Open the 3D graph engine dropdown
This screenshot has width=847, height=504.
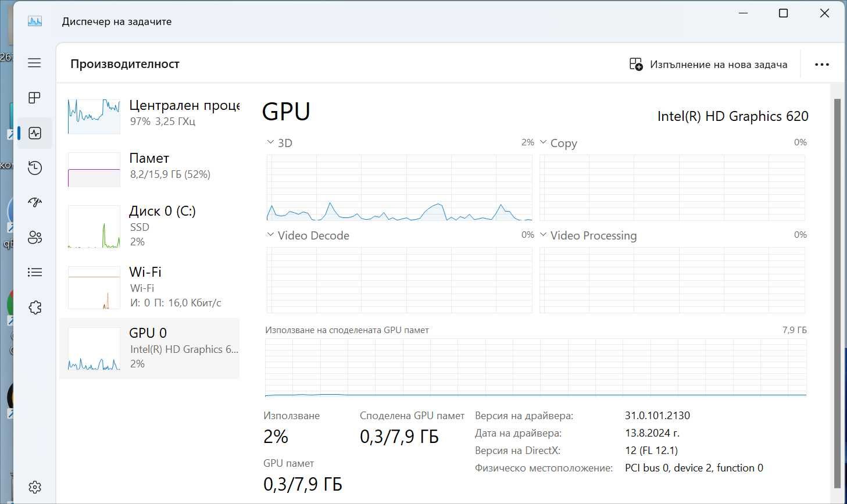280,143
